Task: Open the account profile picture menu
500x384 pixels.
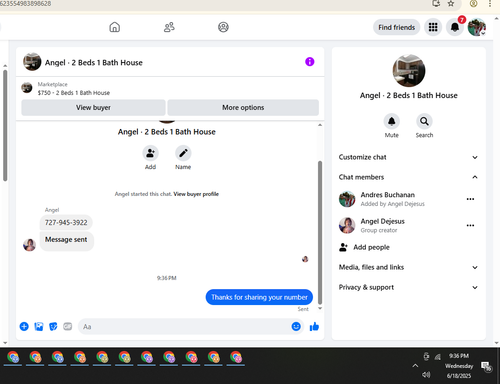Action: click(x=477, y=27)
